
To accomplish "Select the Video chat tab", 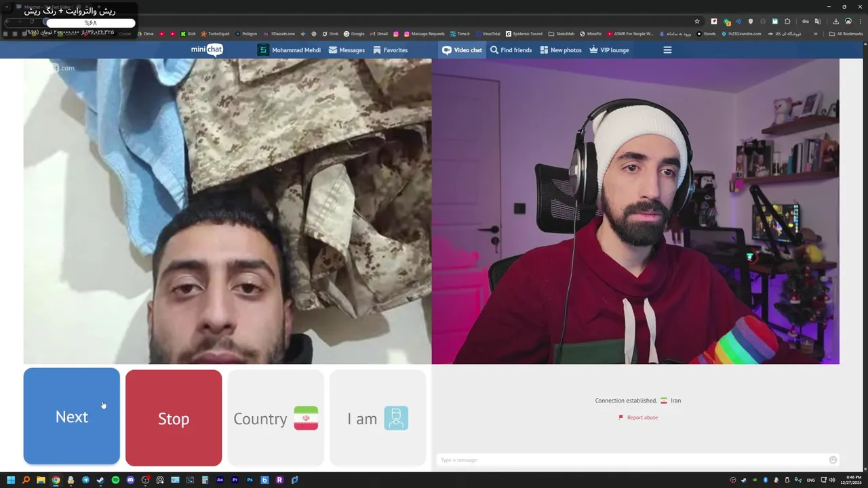I will pyautogui.click(x=462, y=50).
